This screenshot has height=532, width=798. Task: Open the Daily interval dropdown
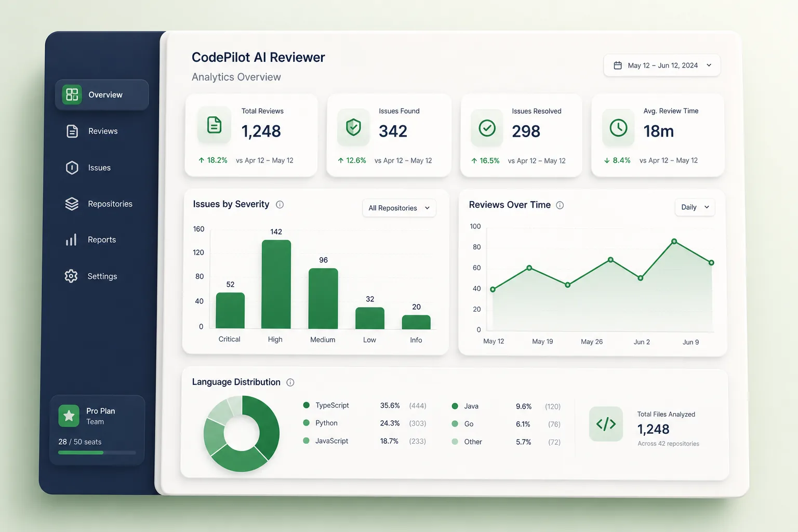coord(695,207)
